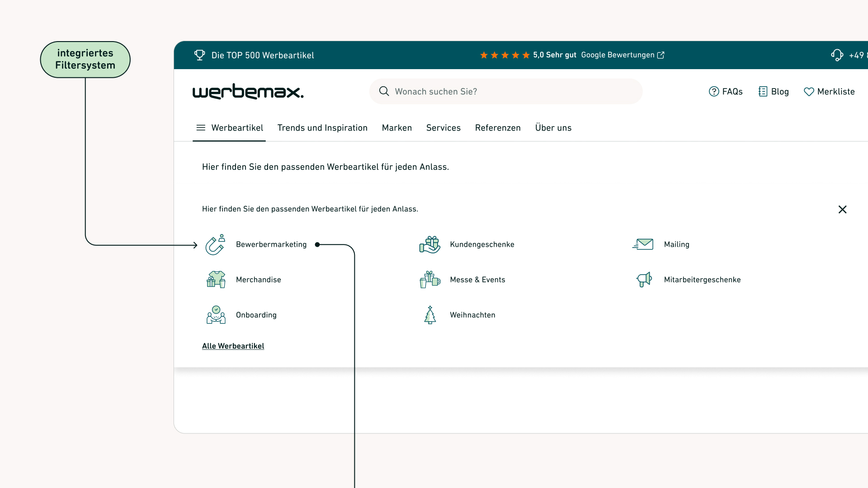Select the Merchandise category
The image size is (868, 488).
tap(258, 280)
